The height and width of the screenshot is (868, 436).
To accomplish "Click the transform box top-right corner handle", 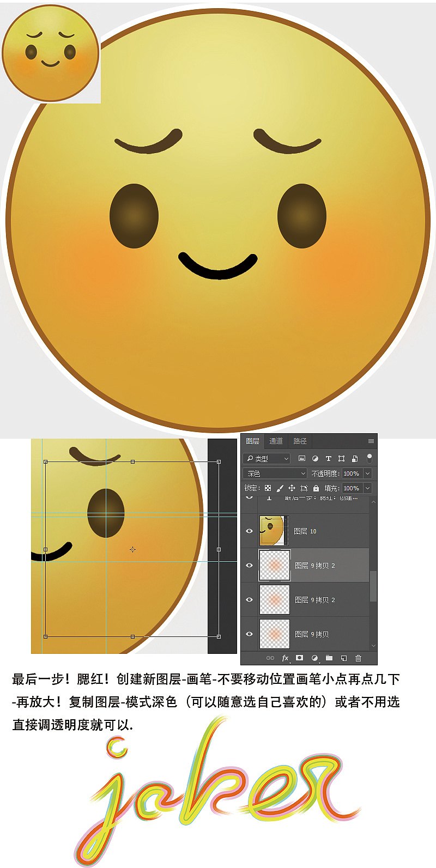I will (219, 462).
